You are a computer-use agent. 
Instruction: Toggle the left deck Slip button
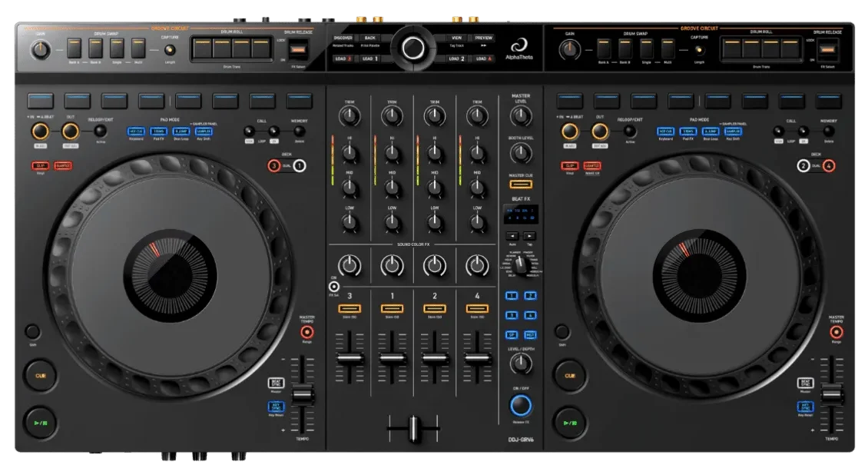tap(40, 165)
